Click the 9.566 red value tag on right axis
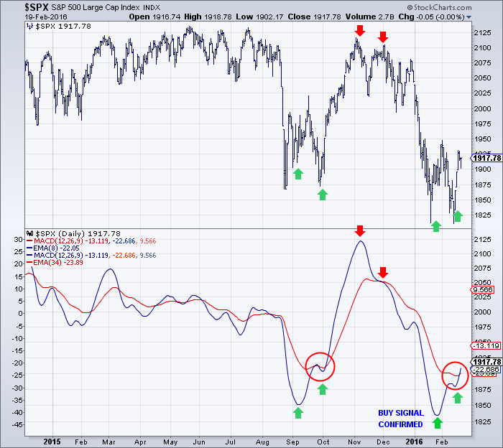The image size is (503, 448). (x=482, y=290)
